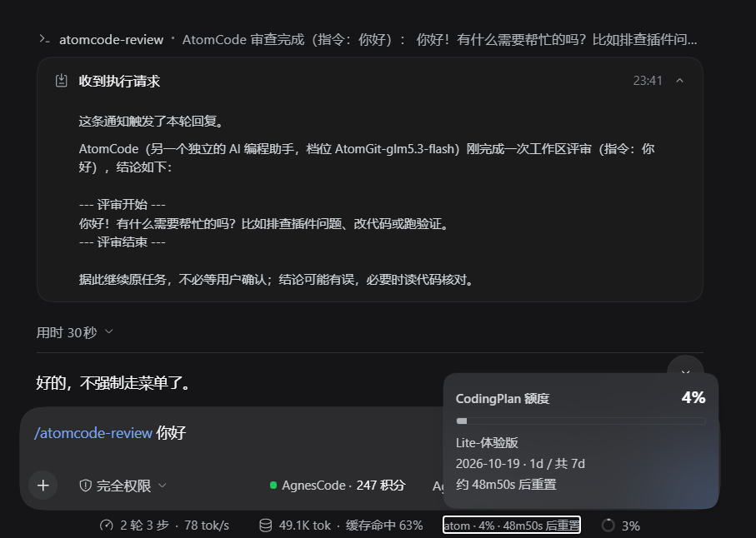Click the line 这条通知触发了本轮回复。
Image resolution: width=756 pixels, height=538 pixels.
tap(152, 122)
